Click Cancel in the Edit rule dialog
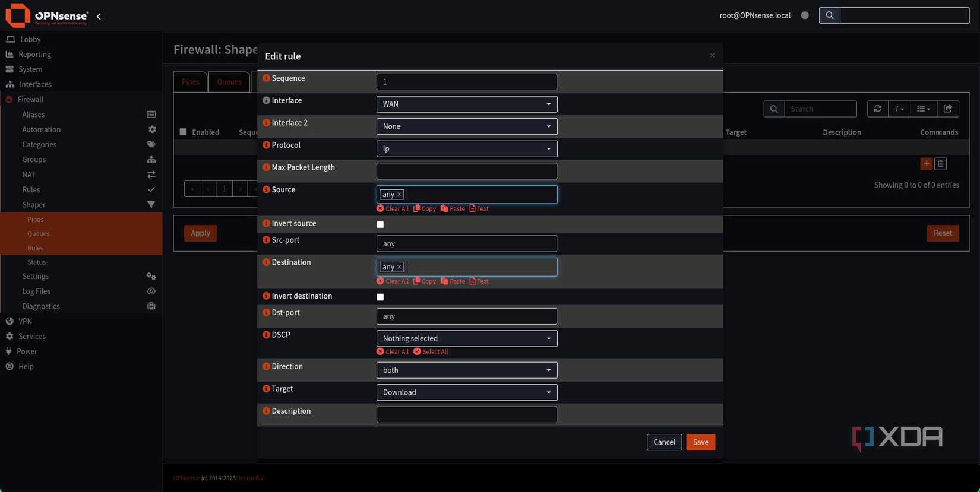 663,442
